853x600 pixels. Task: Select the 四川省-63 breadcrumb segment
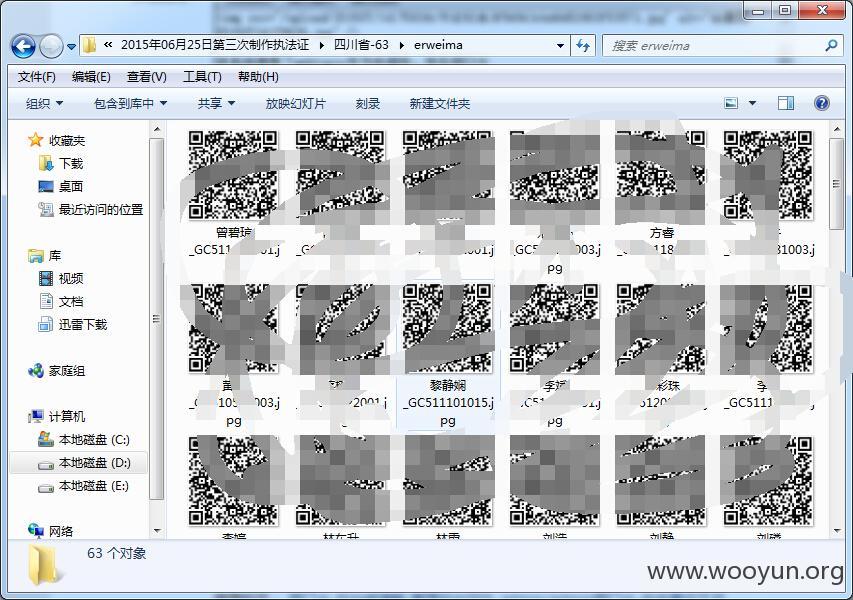pos(361,45)
